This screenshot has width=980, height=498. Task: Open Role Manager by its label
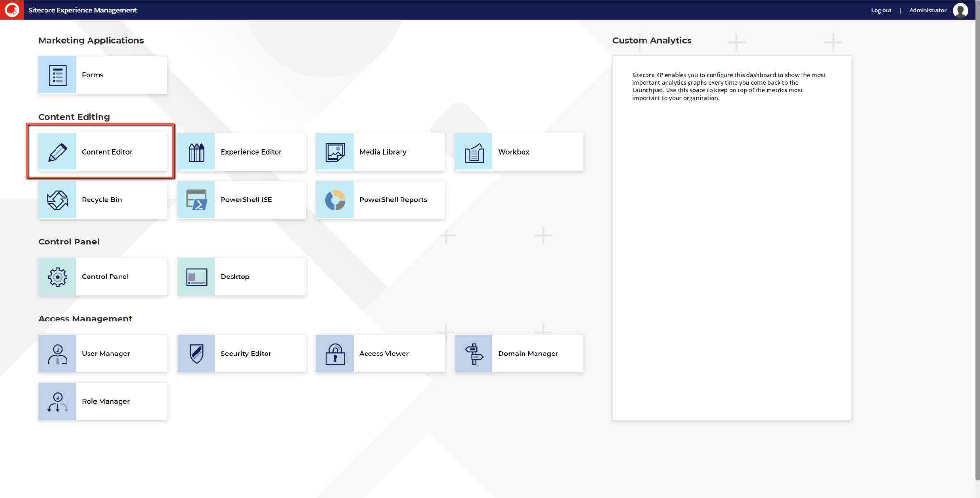[x=105, y=402]
